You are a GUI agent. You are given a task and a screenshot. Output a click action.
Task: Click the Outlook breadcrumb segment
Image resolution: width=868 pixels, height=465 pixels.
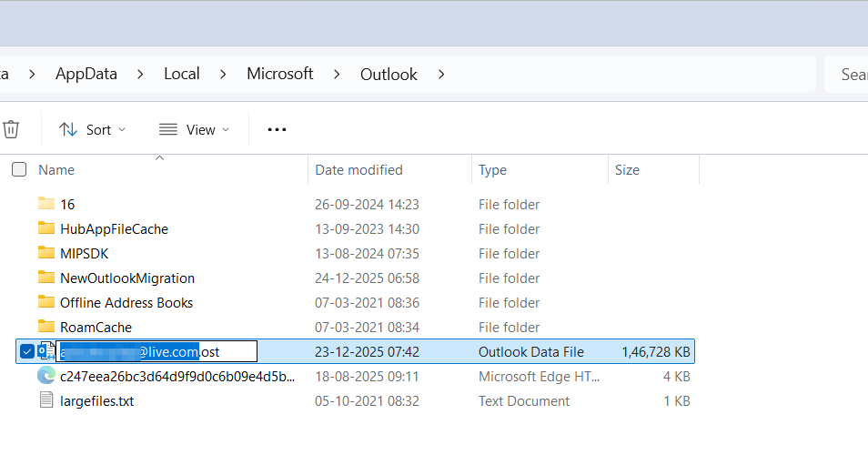pyautogui.click(x=389, y=75)
